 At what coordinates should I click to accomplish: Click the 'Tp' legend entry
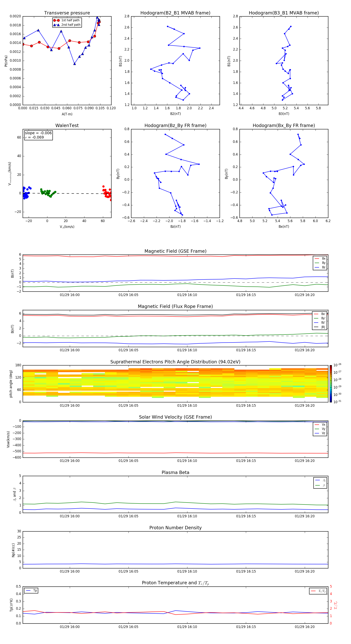(x=31, y=591)
